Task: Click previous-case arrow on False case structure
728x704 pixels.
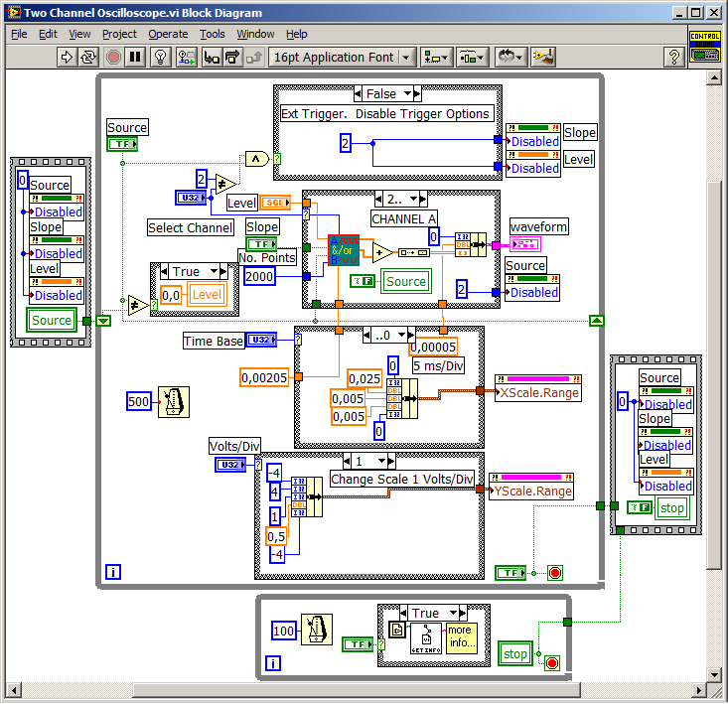Action: [358, 93]
